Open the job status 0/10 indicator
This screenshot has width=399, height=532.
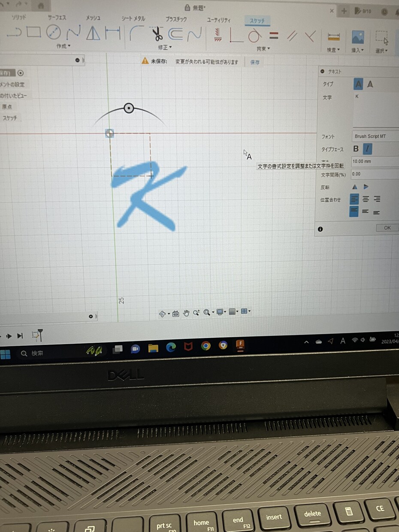pos(363,12)
